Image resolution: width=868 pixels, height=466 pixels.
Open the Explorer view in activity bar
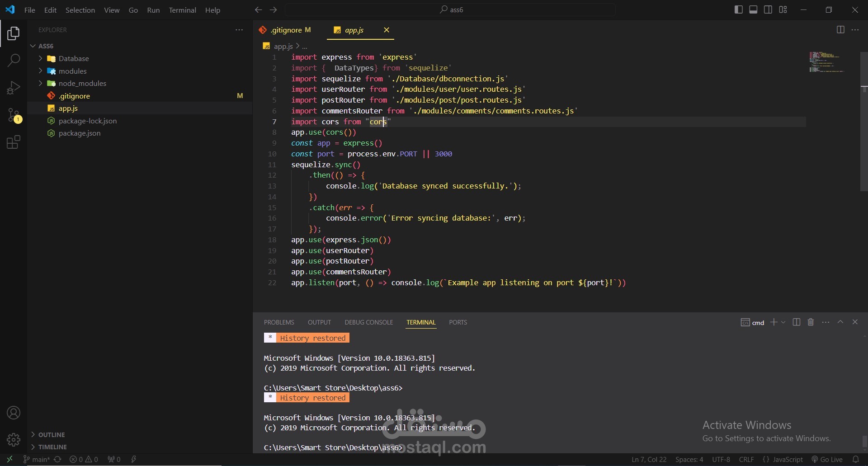point(14,33)
